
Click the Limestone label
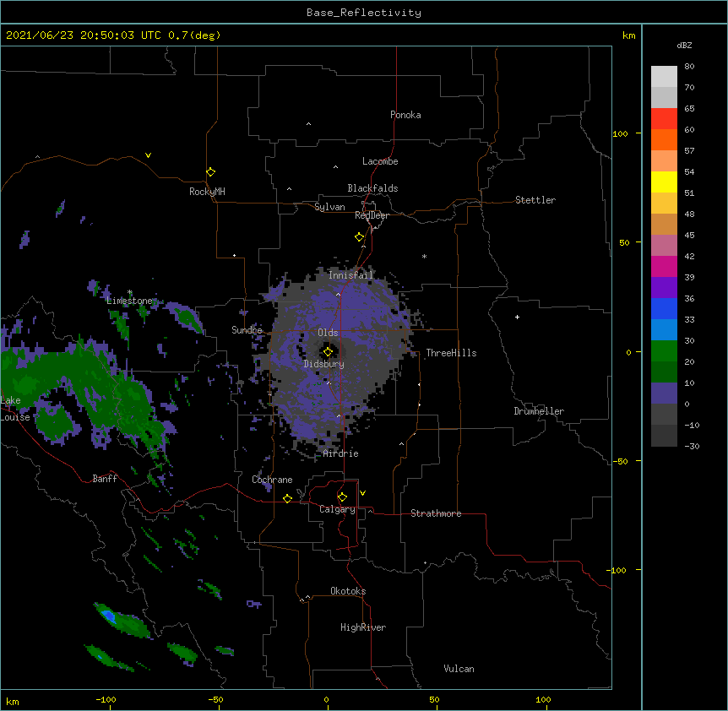(129, 301)
